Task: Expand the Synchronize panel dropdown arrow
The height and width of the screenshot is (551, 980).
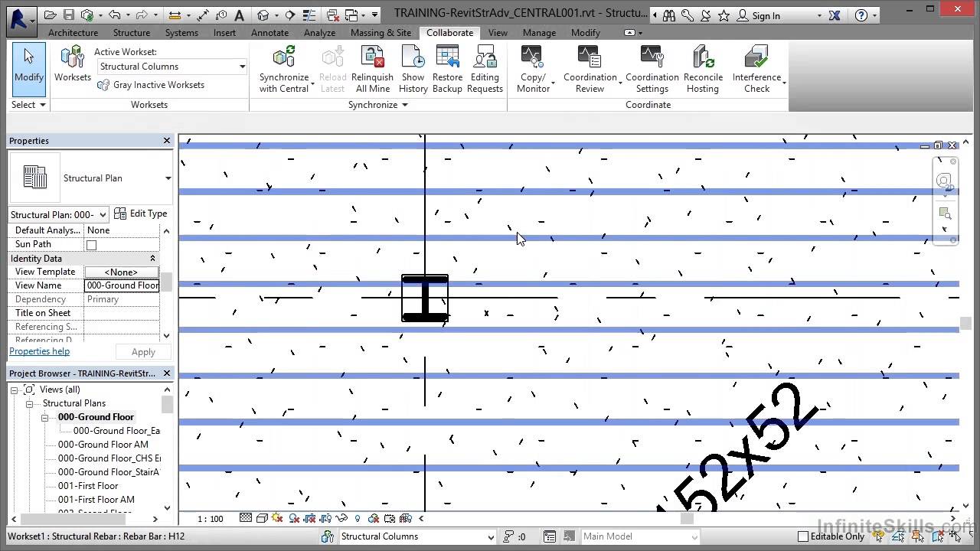Action: click(405, 105)
